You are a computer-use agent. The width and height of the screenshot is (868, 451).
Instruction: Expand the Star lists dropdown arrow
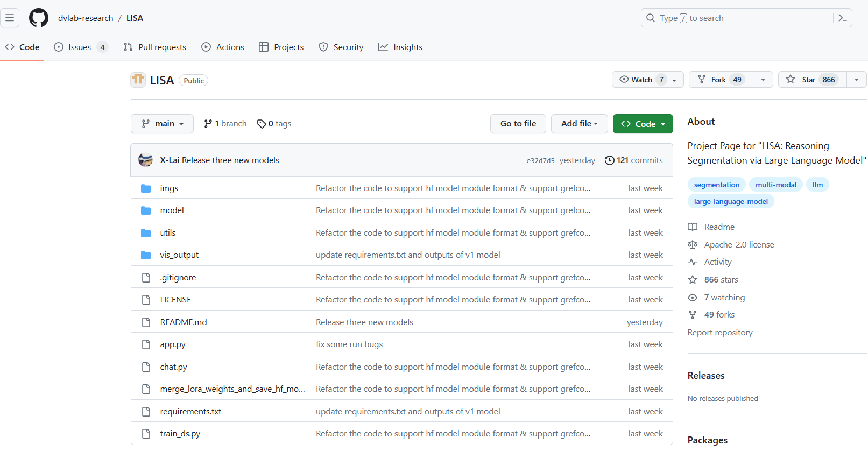857,80
